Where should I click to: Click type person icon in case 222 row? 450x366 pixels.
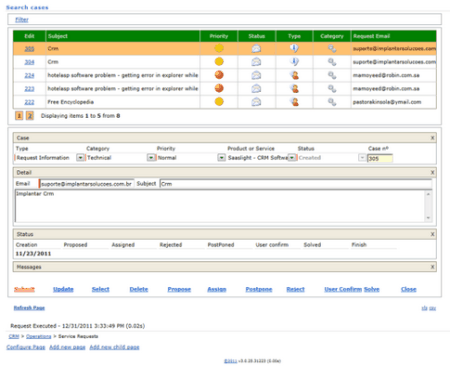coord(294,102)
